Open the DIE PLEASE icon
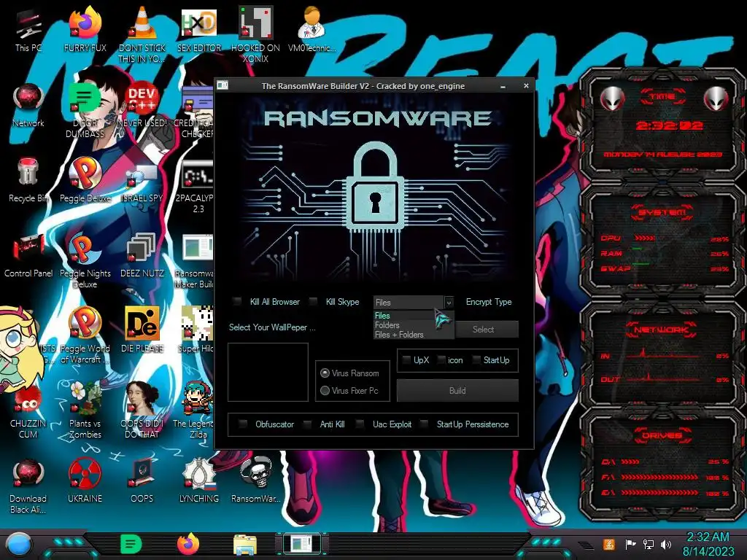Viewport: 747px width, 560px height. tap(142, 330)
